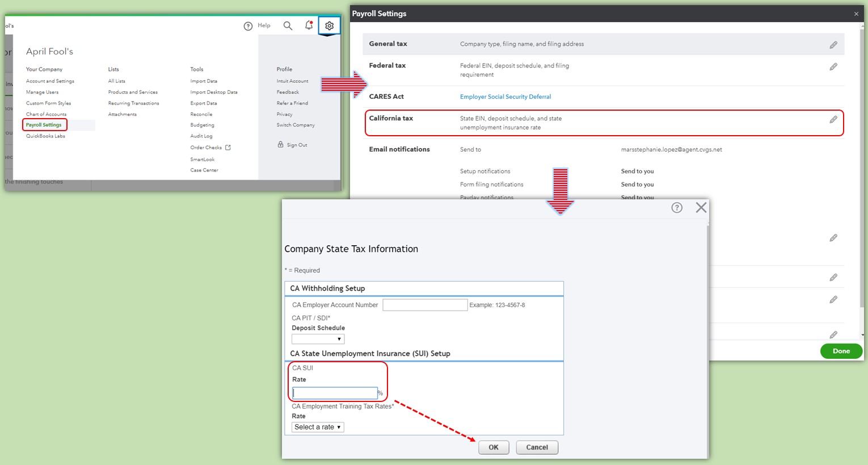Open Intuit Account profile
The image size is (868, 465).
coord(293,81)
